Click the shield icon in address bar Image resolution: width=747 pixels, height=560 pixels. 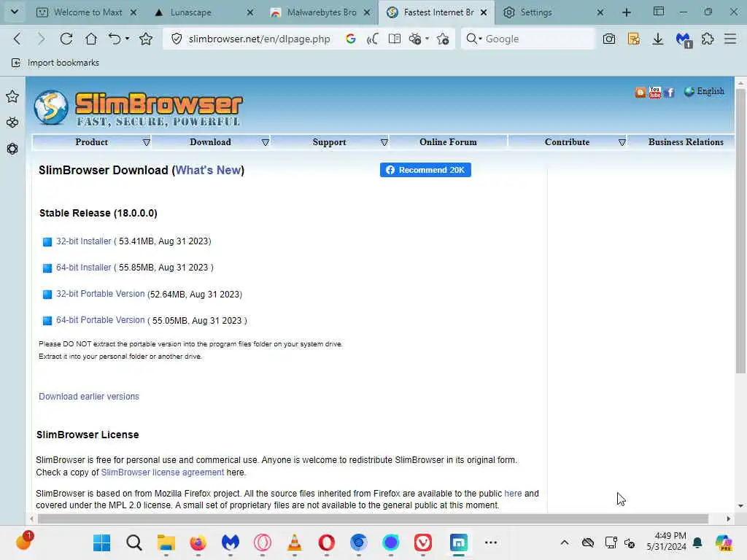pos(177,39)
